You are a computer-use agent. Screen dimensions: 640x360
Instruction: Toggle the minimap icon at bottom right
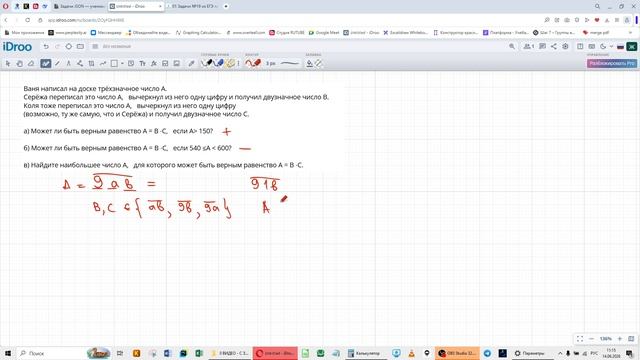[x=631, y=339]
